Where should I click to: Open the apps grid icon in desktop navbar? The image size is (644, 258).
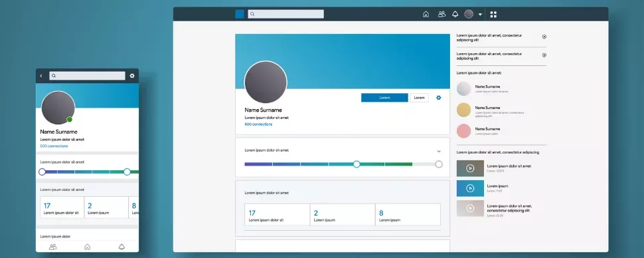tap(493, 15)
